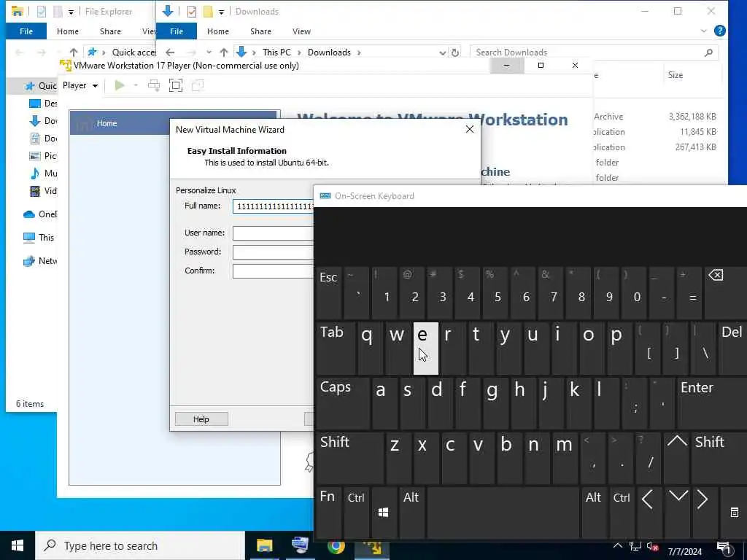This screenshot has height=560, width=747.
Task: Tap the Windows logo key on On-Screen Keyboard
Action: [384, 512]
